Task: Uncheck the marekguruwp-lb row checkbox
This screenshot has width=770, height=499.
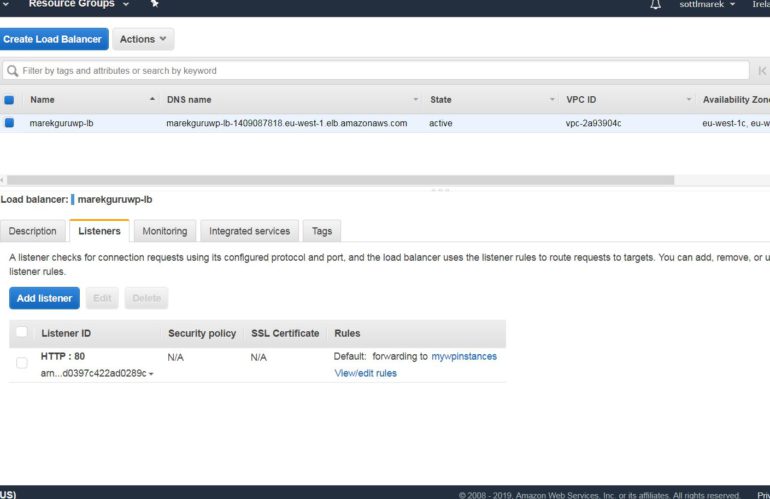Action: point(9,123)
